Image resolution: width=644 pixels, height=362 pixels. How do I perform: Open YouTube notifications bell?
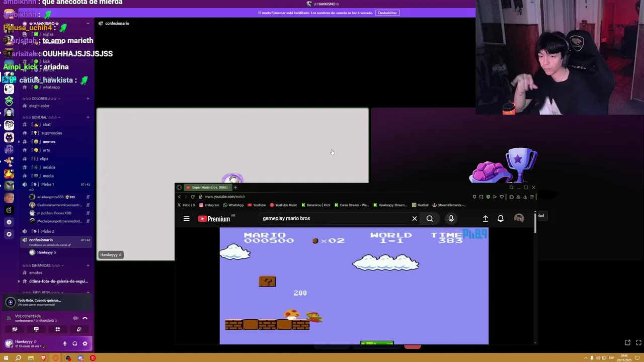[501, 219]
